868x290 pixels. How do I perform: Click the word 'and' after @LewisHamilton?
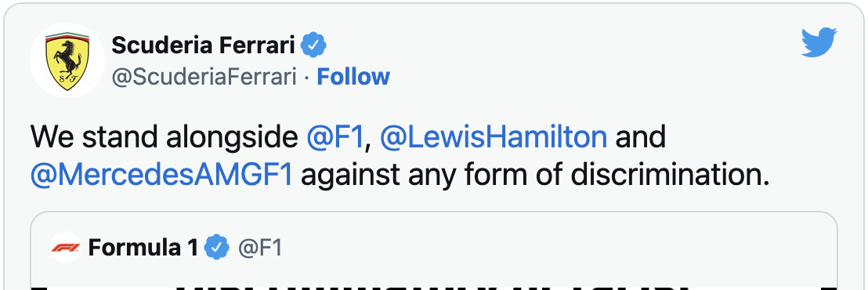pos(641,137)
